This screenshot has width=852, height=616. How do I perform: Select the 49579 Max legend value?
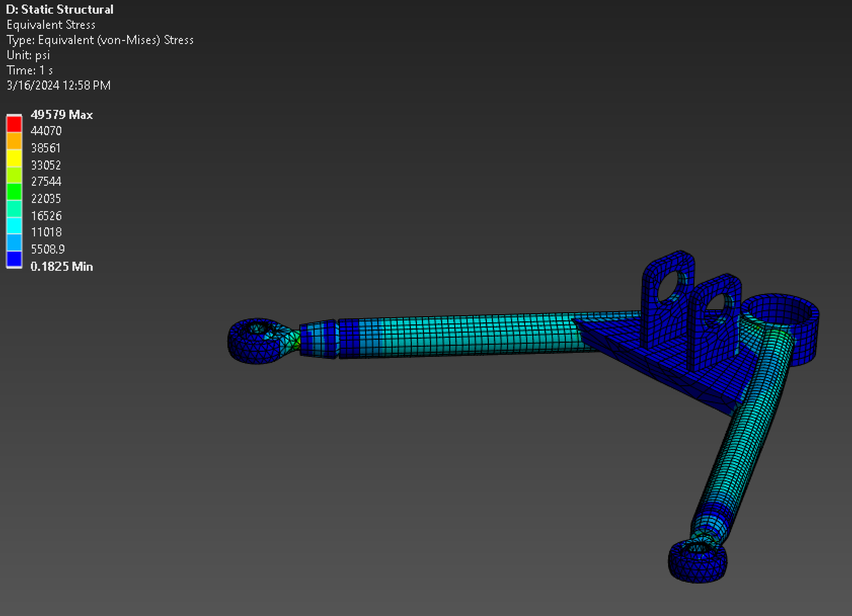pos(62,114)
